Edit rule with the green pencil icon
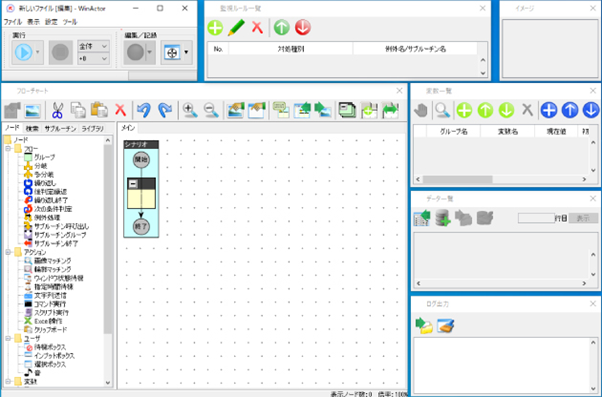The width and height of the screenshot is (602, 397). coord(236,28)
